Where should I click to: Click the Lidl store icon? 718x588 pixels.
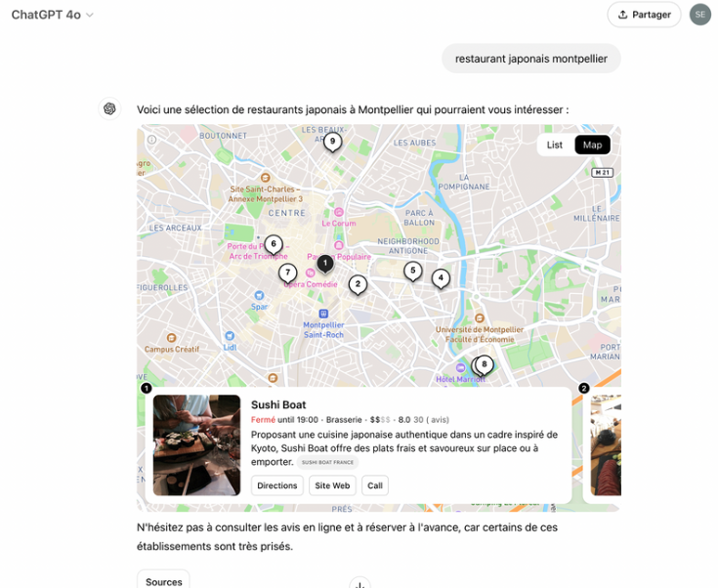point(230,336)
